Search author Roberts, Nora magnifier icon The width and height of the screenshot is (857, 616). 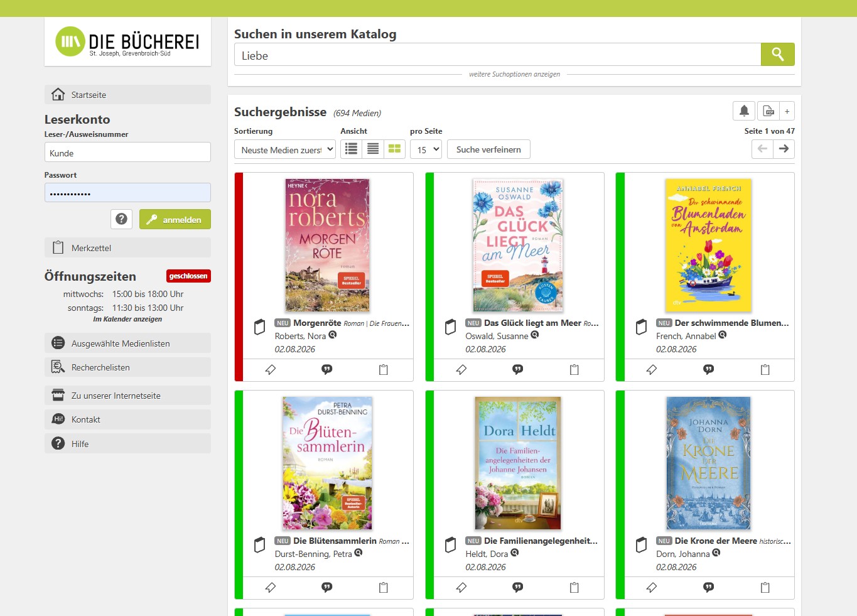click(x=333, y=335)
